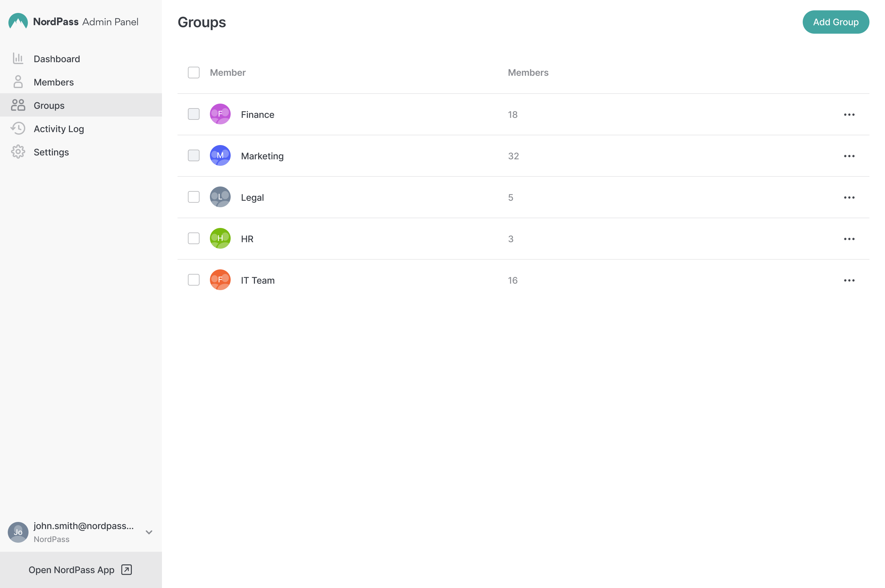
Task: Open the Groups sidebar menu item
Action: 49,105
